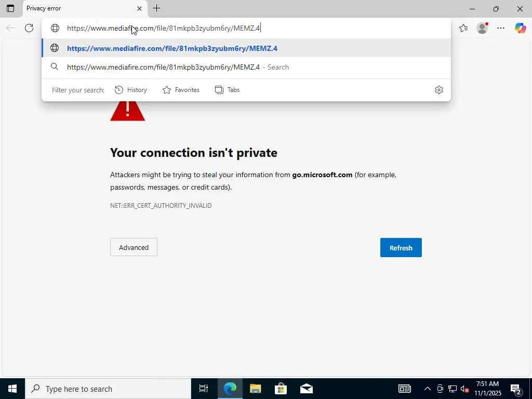Go back using the back arrow
Image resolution: width=532 pixels, height=399 pixels.
click(10, 28)
